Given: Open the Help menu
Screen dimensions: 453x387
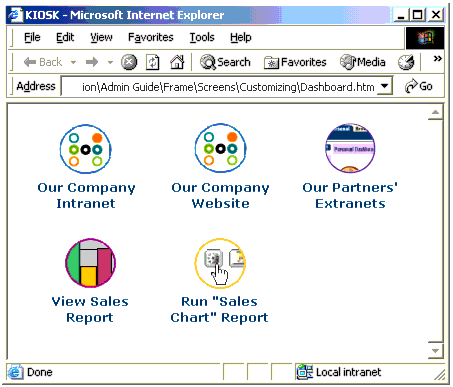Looking at the screenshot, I should (240, 37).
